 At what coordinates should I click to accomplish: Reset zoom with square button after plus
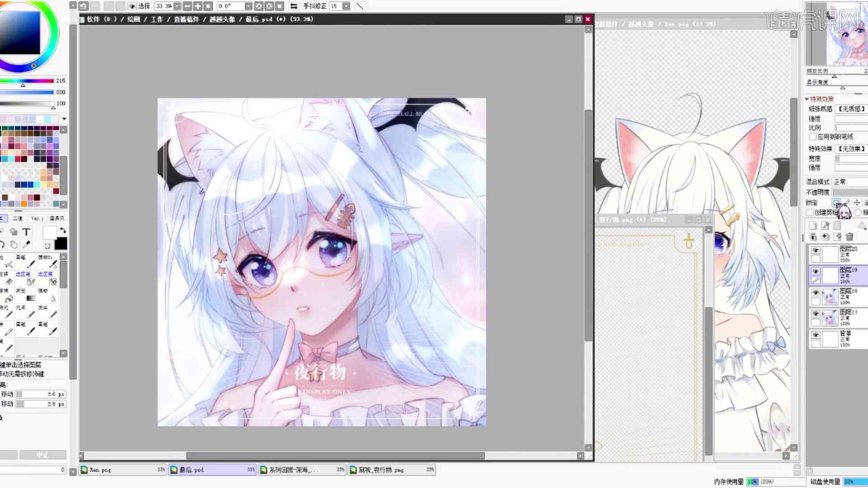[x=208, y=6]
